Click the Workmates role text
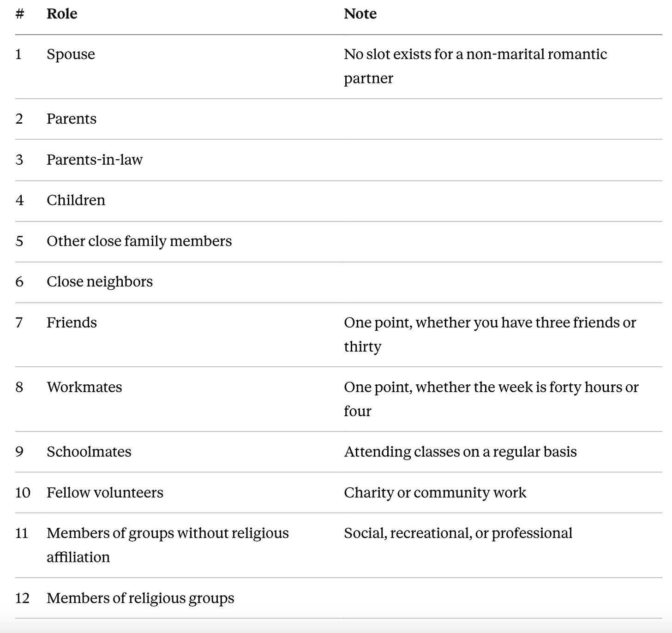Screen dimensions: 672x633 (x=84, y=387)
